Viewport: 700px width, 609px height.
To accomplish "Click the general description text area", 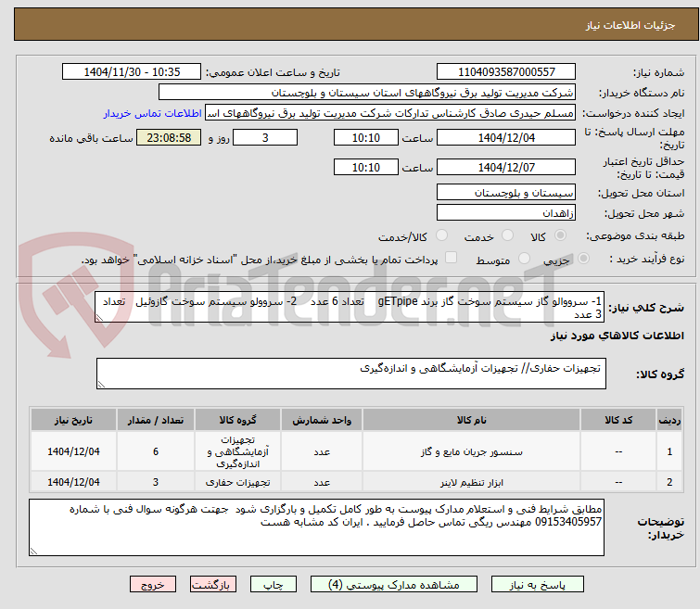I will coord(350,307).
